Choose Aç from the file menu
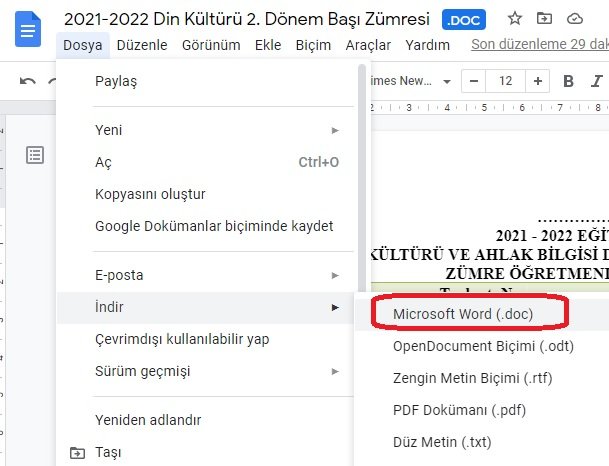609x466 pixels. click(x=205, y=162)
